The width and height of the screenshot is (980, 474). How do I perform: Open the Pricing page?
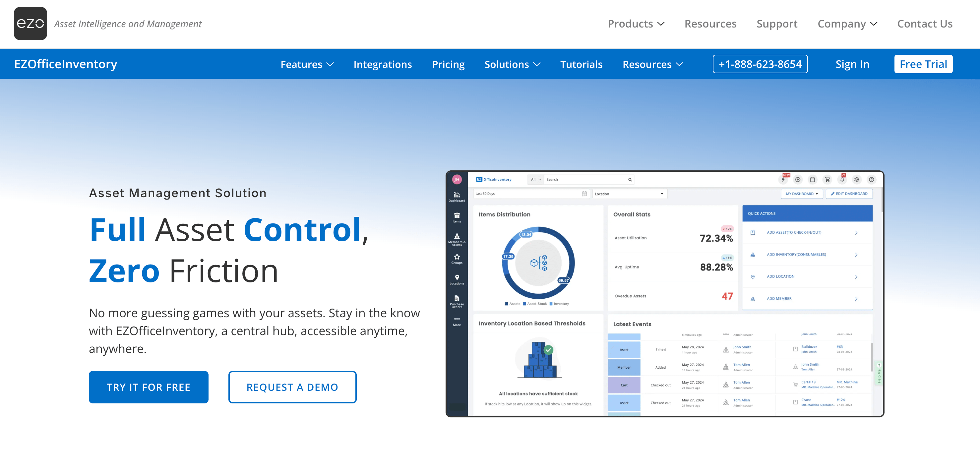448,64
